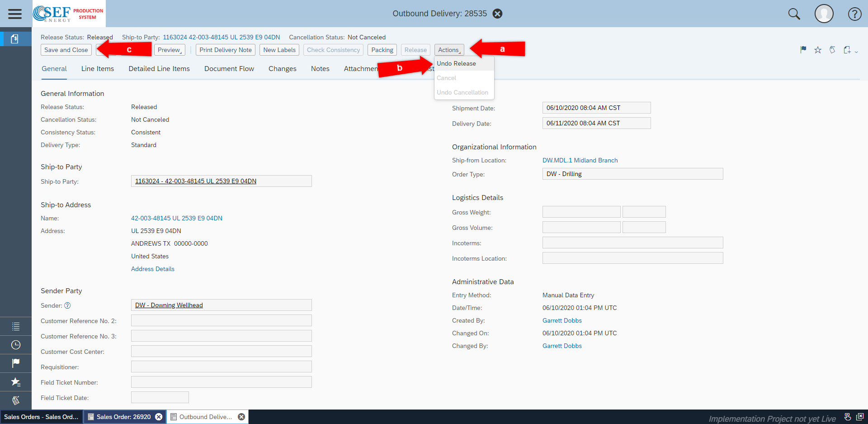Open the Detailed Line Items tab
Viewport: 868px width, 424px height.
(159, 69)
